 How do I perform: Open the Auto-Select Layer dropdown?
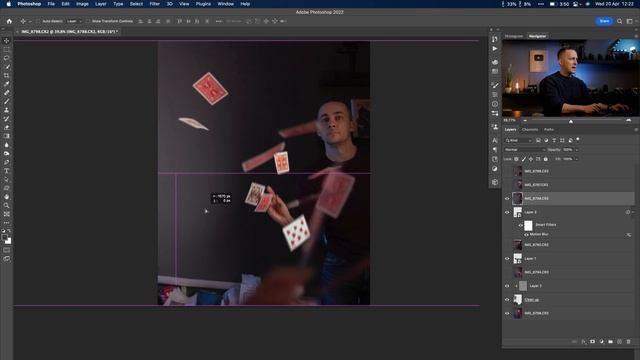(74, 21)
